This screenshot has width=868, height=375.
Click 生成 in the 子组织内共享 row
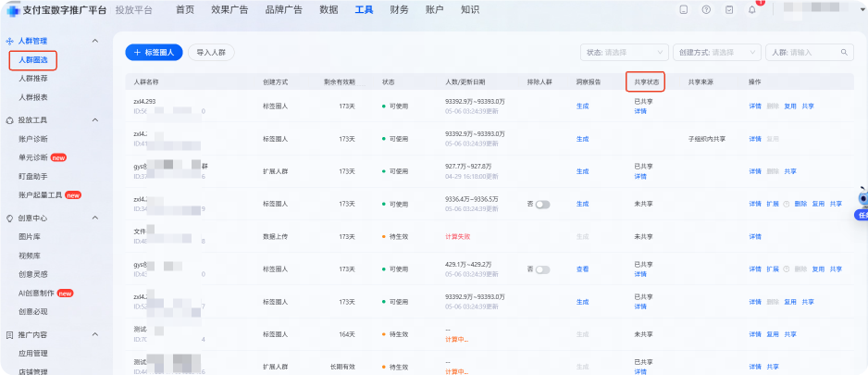point(582,139)
